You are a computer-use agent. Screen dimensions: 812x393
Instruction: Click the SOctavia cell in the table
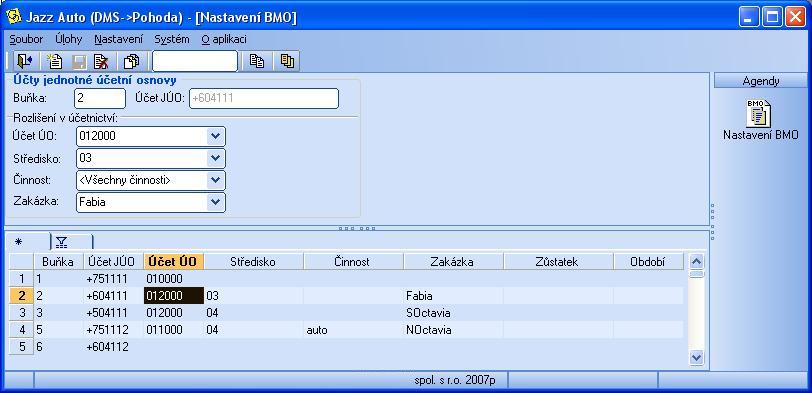coord(453,313)
